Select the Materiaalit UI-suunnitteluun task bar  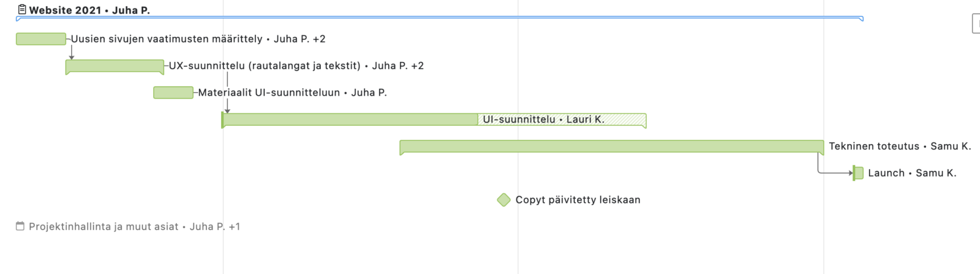click(x=173, y=93)
